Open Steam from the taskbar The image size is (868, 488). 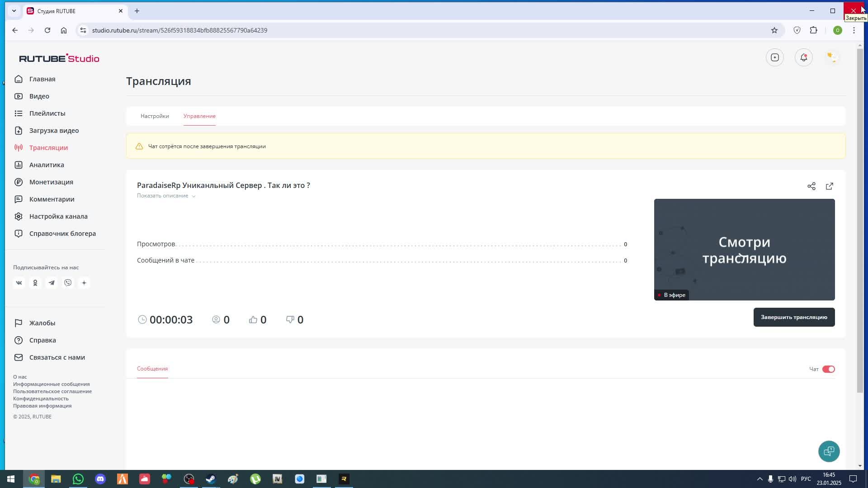pos(211,479)
